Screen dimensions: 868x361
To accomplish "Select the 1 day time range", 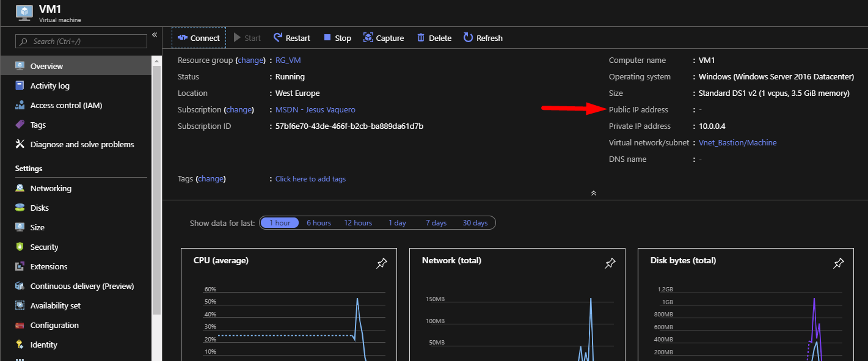I will pyautogui.click(x=397, y=222).
